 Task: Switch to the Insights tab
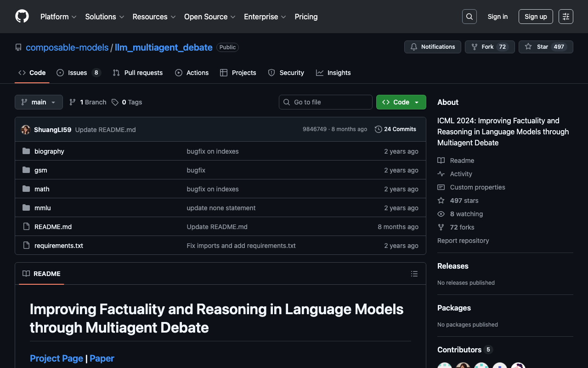pyautogui.click(x=334, y=73)
